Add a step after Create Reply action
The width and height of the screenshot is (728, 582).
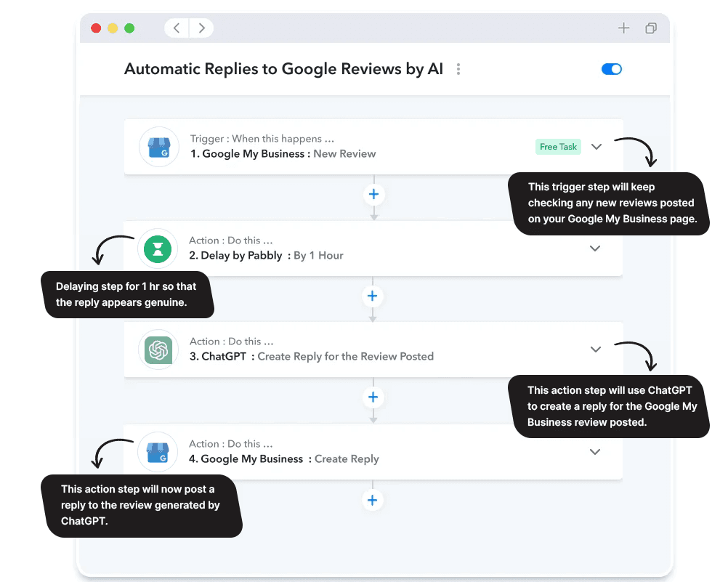coord(373,500)
